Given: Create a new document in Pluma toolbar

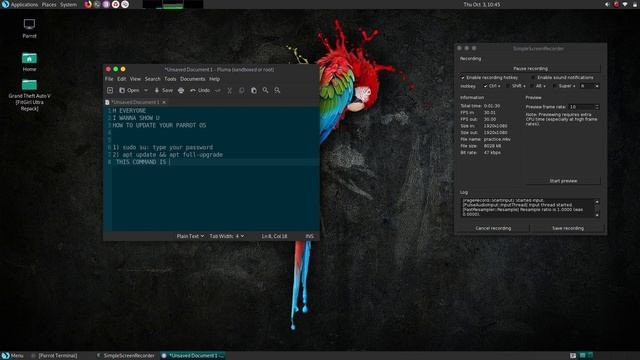Looking at the screenshot, I should click(x=110, y=90).
